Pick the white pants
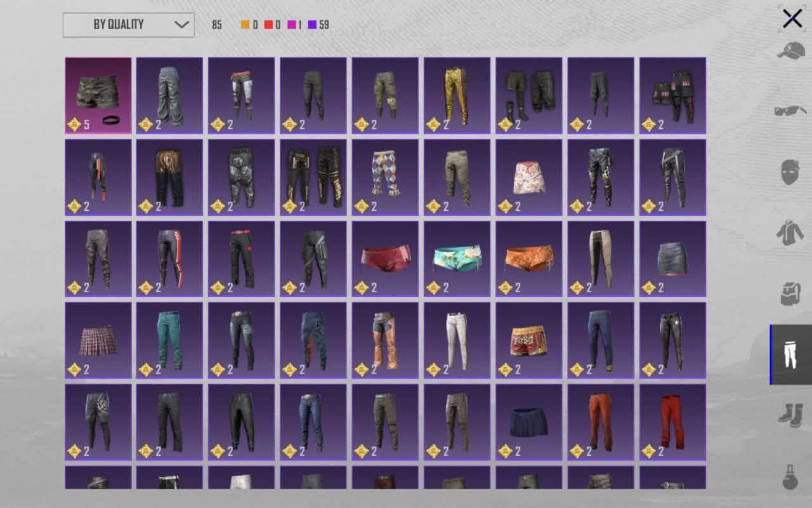812x508 pixels. click(457, 340)
